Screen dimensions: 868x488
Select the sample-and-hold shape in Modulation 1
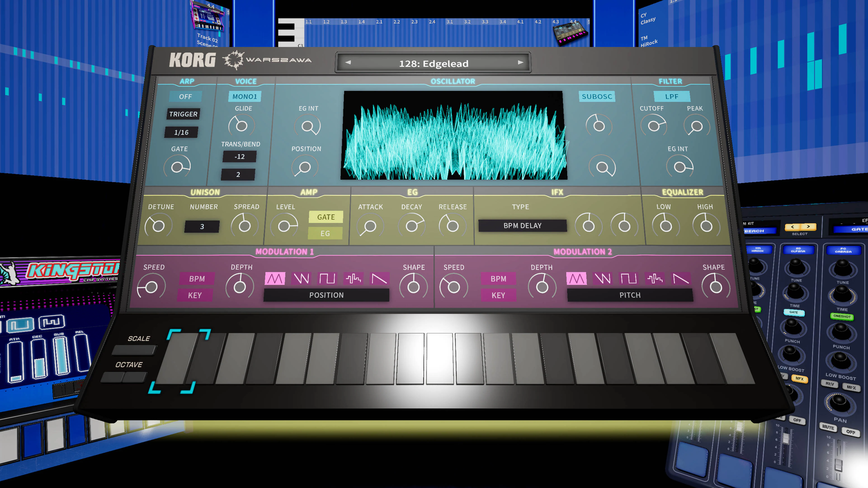(x=353, y=279)
